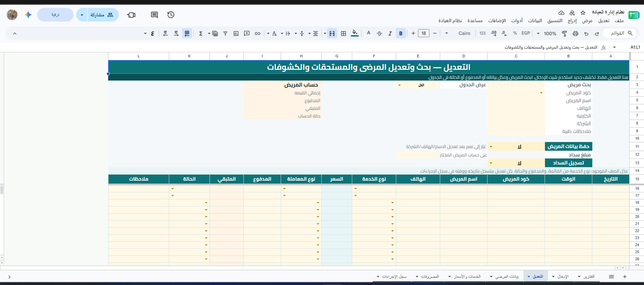Switch to the سجل الإجراءات sheet tab
644x285 pixels.
[x=392, y=277]
